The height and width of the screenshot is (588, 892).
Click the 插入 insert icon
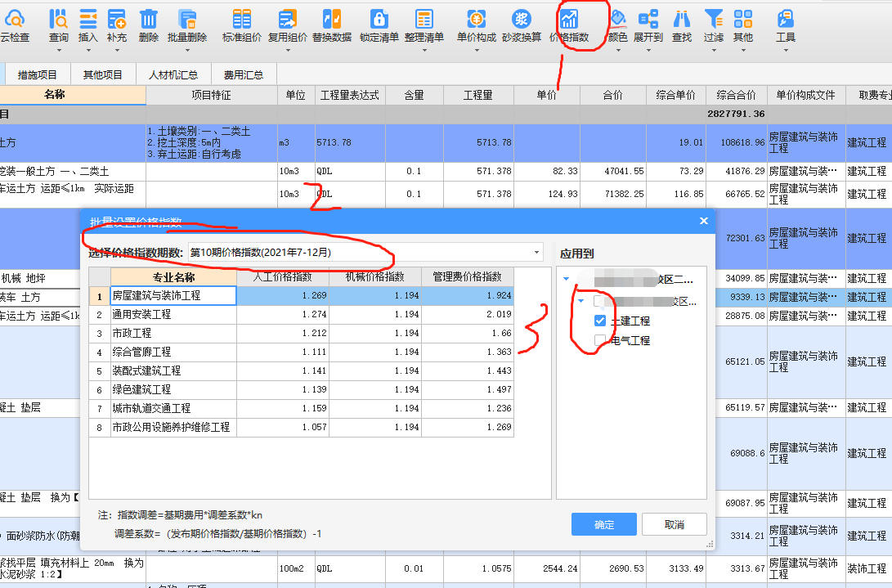(87, 20)
